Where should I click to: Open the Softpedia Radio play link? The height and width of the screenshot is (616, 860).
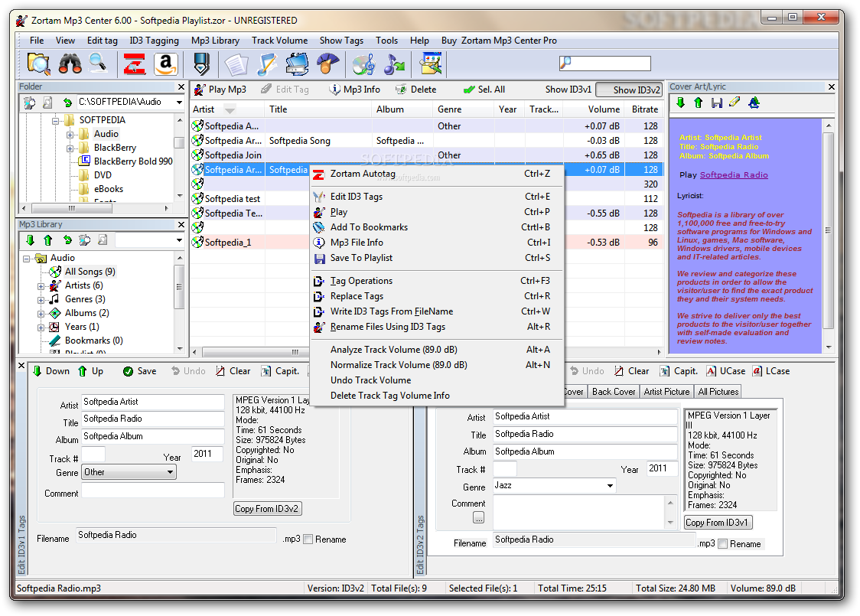pyautogui.click(x=733, y=175)
